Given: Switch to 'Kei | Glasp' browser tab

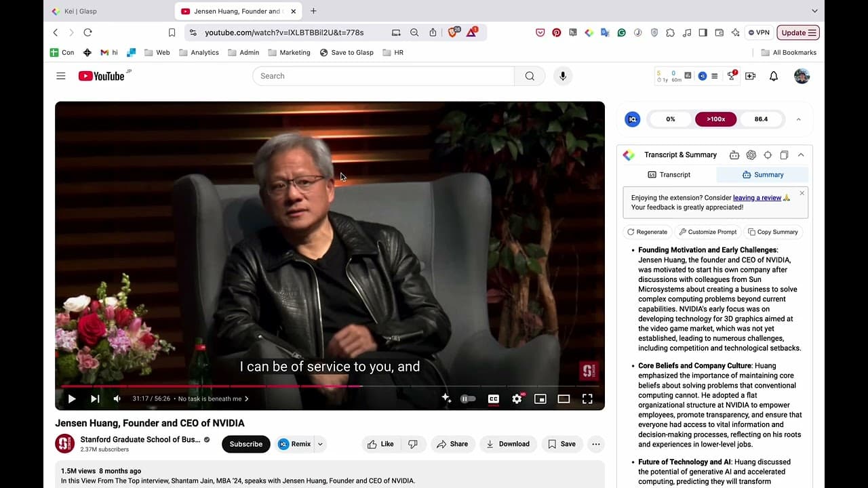Looking at the screenshot, I should (108, 12).
